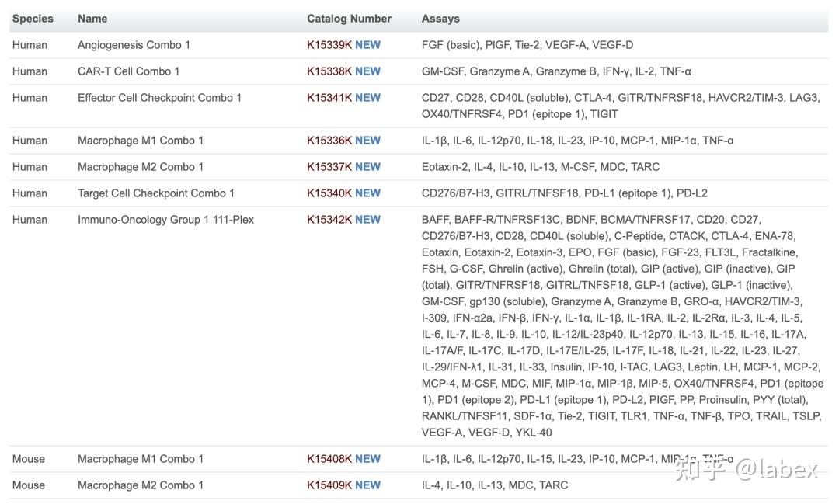839x504 pixels.
Task: Open catalog number K15340K link
Action: (x=329, y=193)
